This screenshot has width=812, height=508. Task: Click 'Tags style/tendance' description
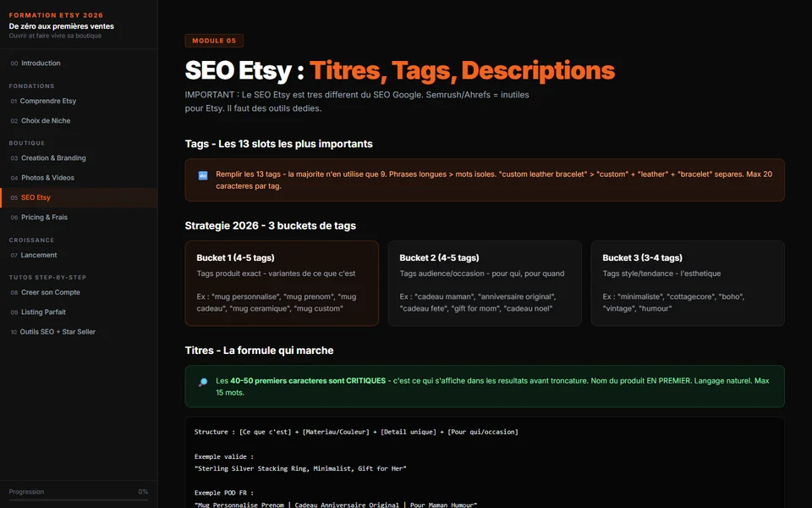[x=661, y=273]
